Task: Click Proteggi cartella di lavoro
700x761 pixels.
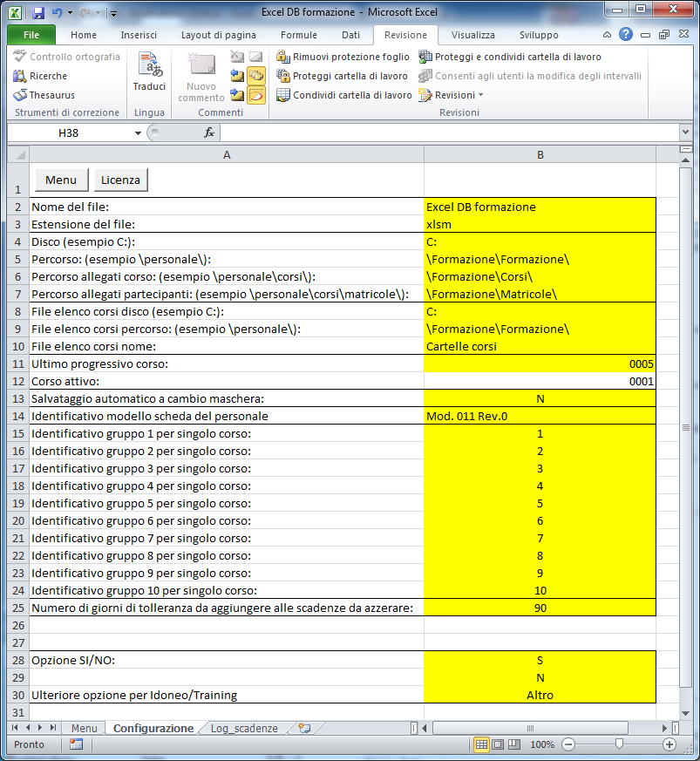Action: (342, 76)
